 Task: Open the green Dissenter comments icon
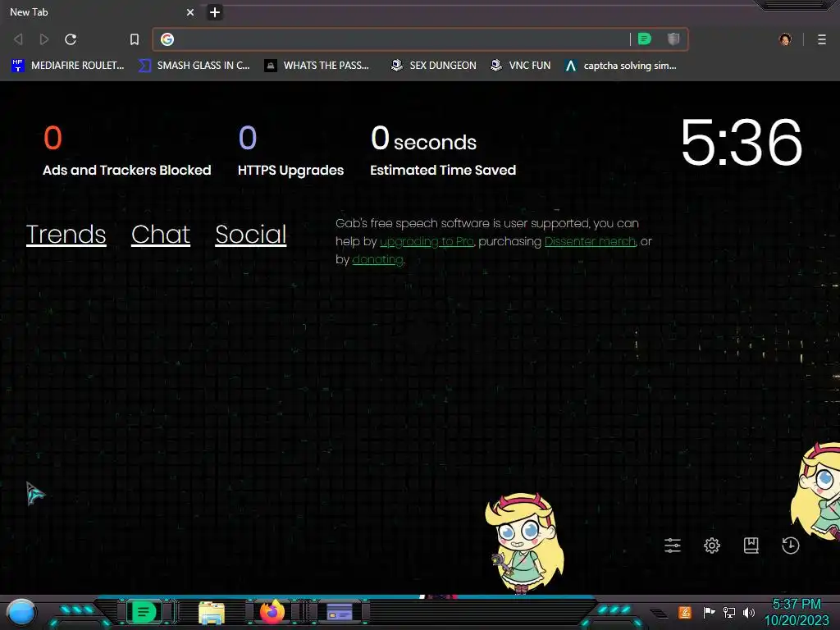[645, 39]
